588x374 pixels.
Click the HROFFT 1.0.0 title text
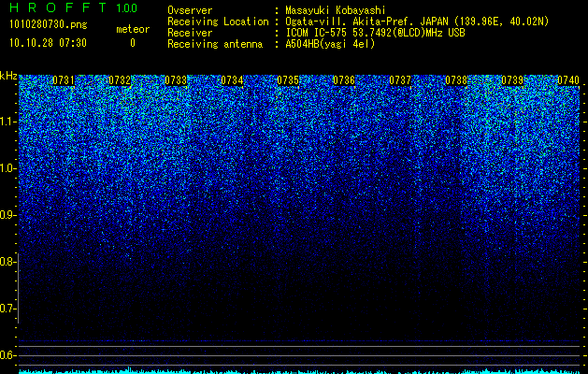pos(73,7)
